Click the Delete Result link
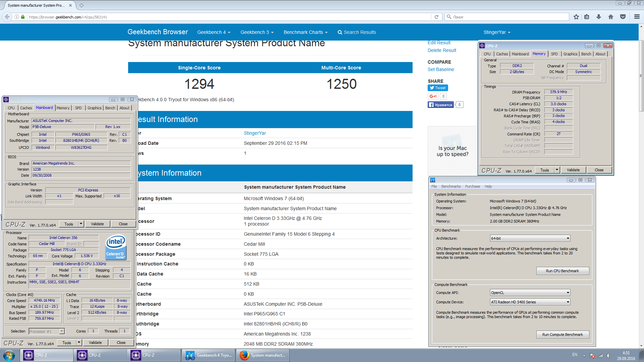This screenshot has width=644, height=362. pos(442,50)
